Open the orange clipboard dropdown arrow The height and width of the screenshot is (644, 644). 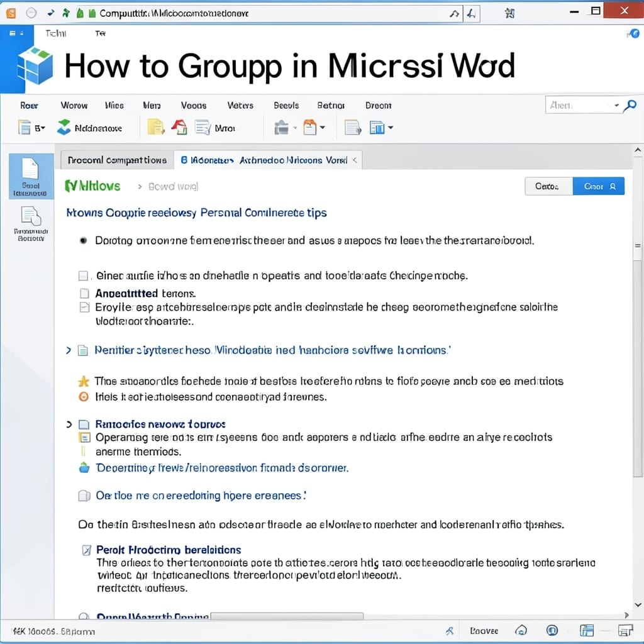click(x=323, y=128)
